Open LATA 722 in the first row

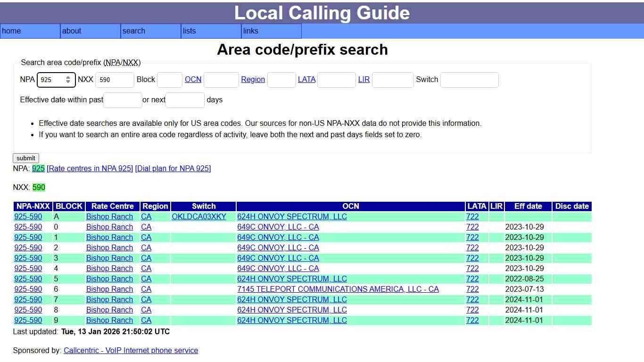point(472,216)
